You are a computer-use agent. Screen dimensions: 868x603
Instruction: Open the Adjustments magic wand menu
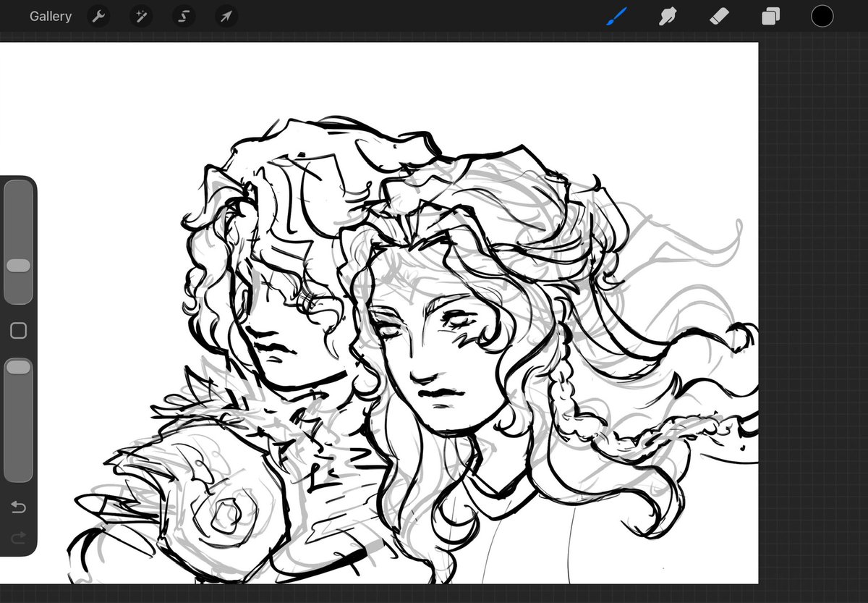[141, 16]
